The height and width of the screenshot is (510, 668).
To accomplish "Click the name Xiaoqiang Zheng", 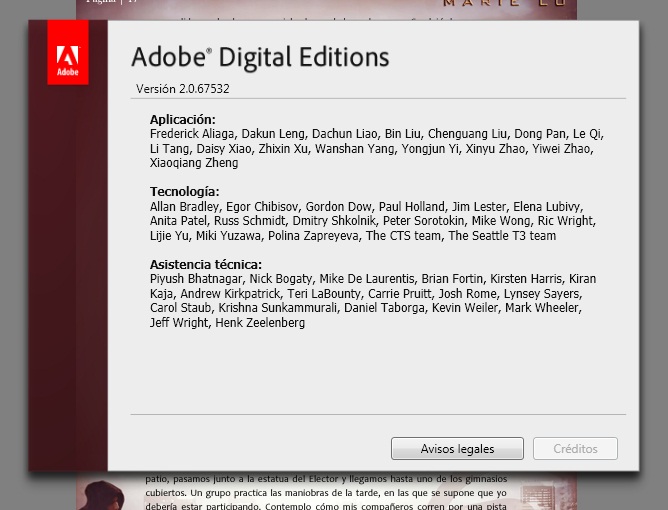I will (x=194, y=163).
